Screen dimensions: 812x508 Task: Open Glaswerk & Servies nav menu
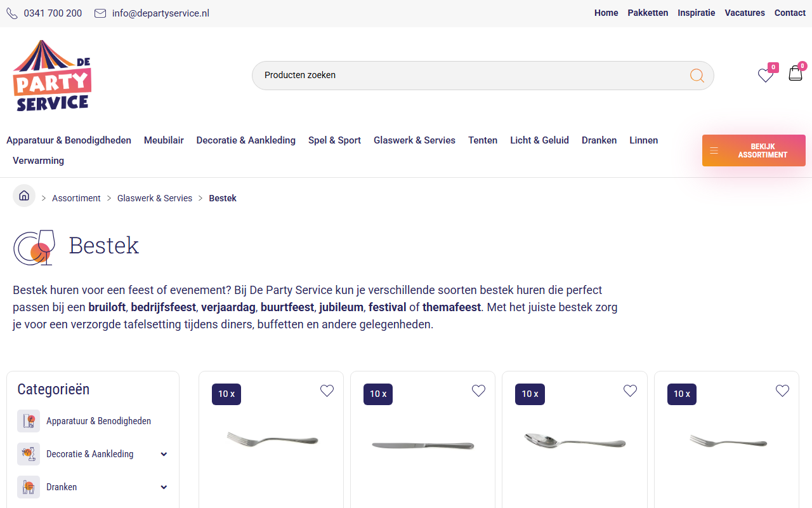414,140
